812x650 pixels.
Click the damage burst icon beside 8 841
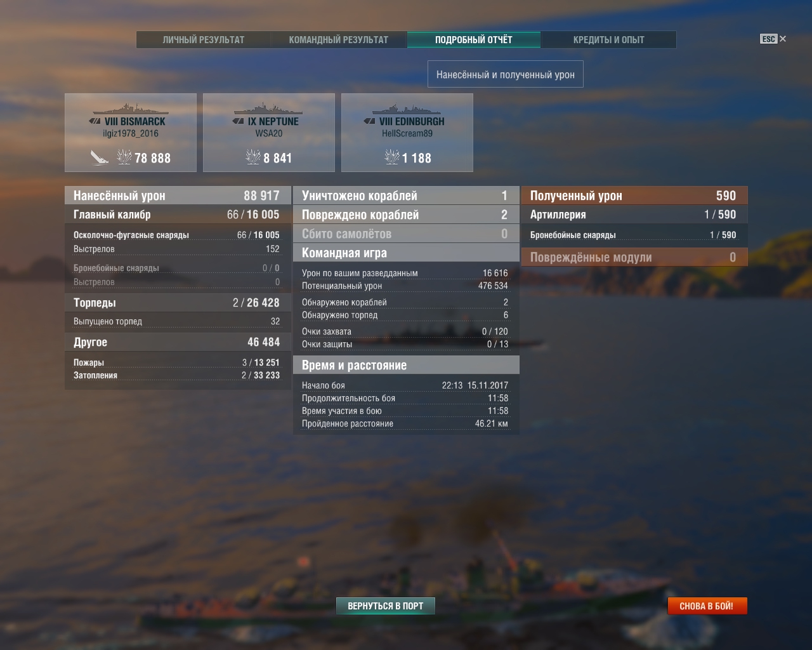[x=253, y=156]
